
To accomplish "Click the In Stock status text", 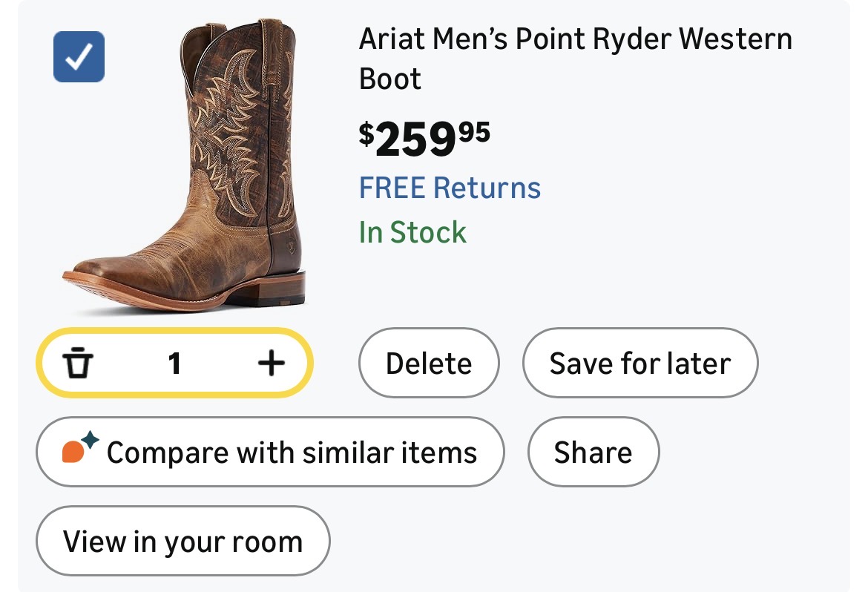I will [412, 233].
